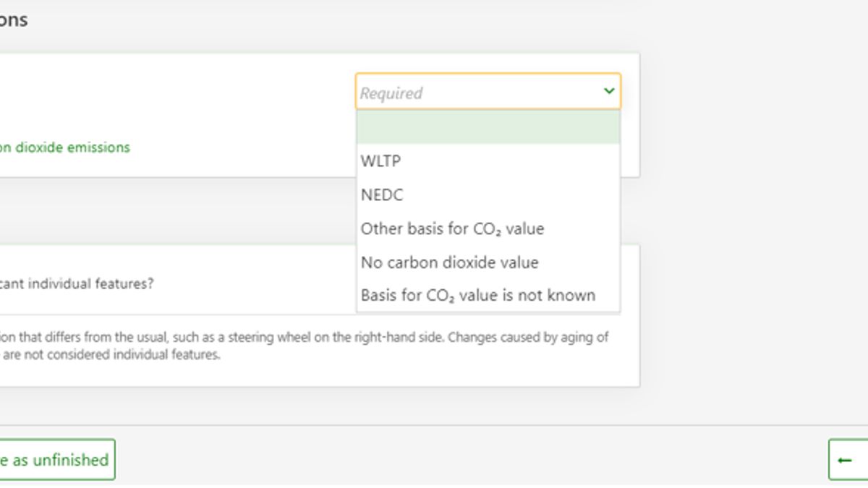
Task: Select Other basis for CO₂ value
Action: pos(452,228)
